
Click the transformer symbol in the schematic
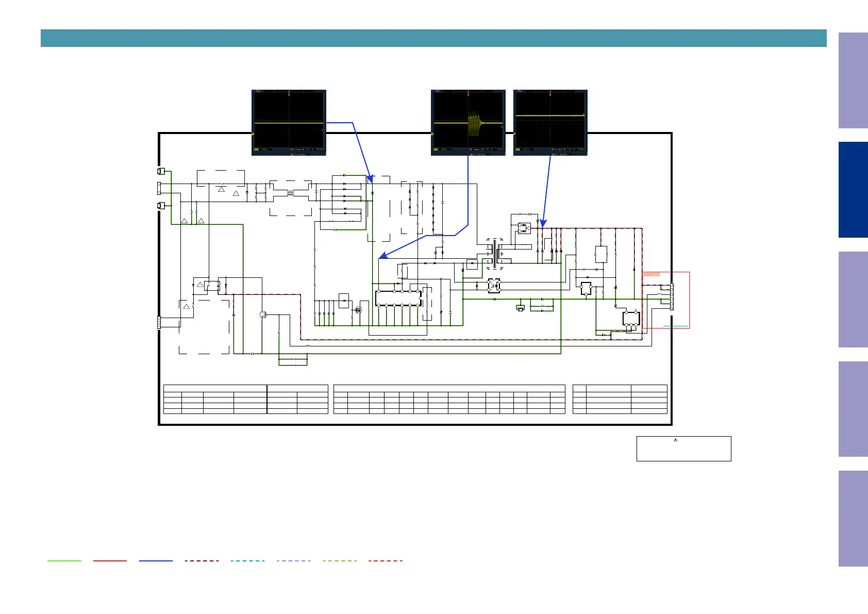point(495,254)
